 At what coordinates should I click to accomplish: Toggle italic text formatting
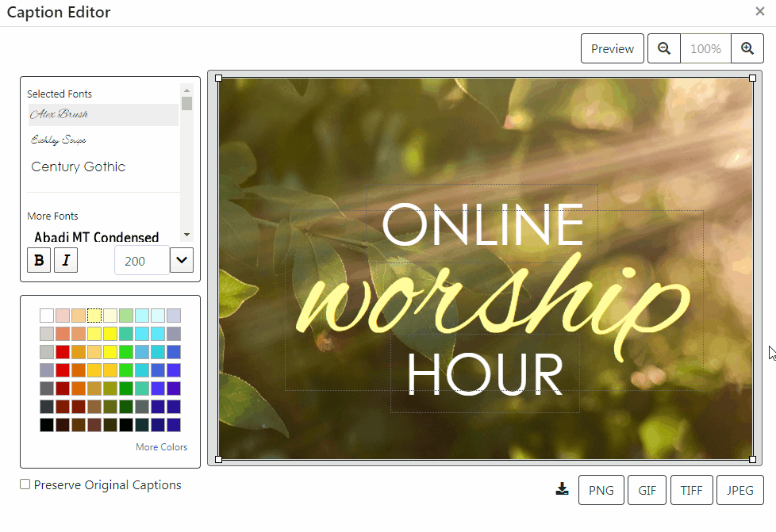66,260
